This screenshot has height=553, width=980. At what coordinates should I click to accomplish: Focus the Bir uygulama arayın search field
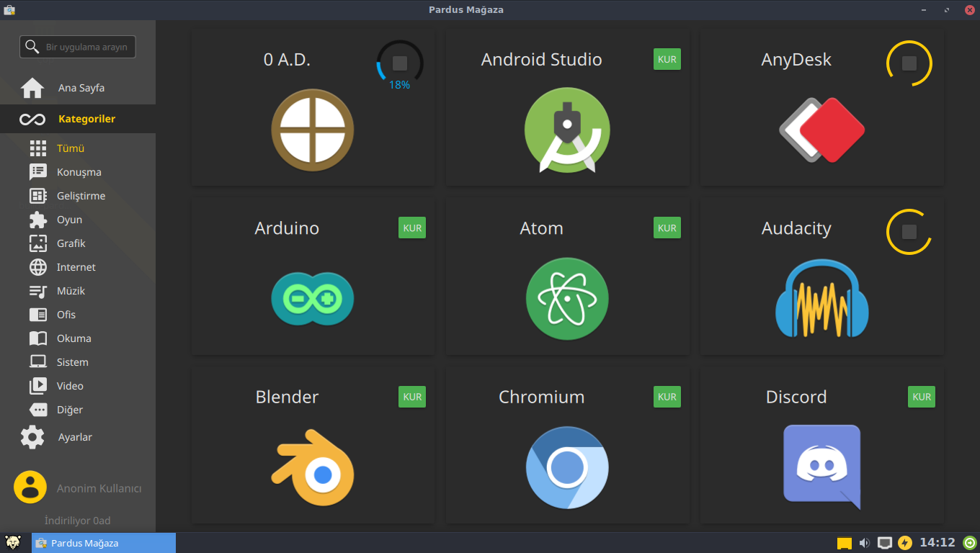(78, 47)
